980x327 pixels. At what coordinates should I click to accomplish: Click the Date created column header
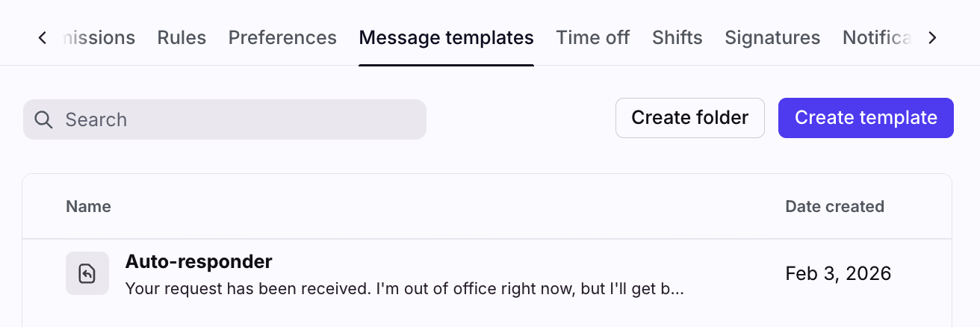coord(834,207)
